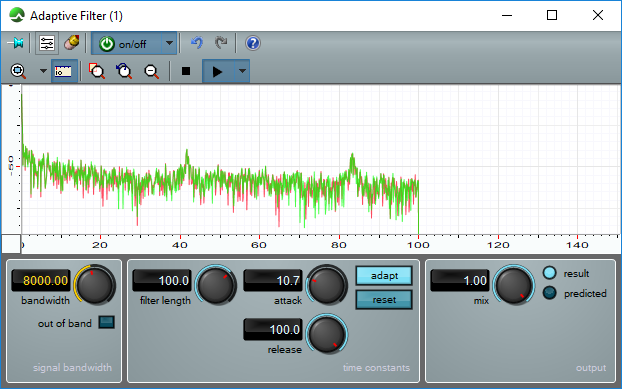This screenshot has height=389, width=622.
Task: Click the zoom to fit magnifier icon
Action: point(18,71)
